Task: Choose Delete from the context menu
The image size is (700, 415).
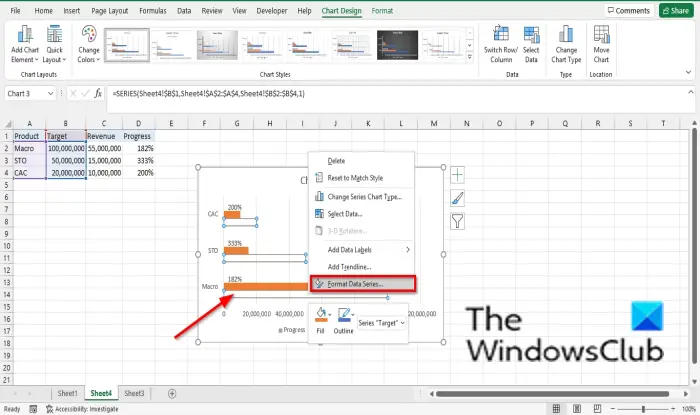Action: point(362,161)
